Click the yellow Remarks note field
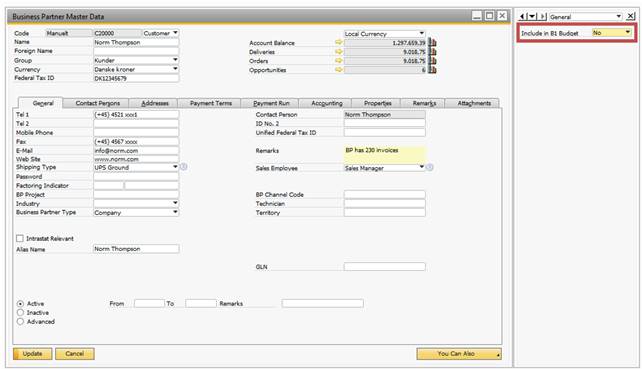Viewport: 642px width, 369px height. [x=384, y=154]
